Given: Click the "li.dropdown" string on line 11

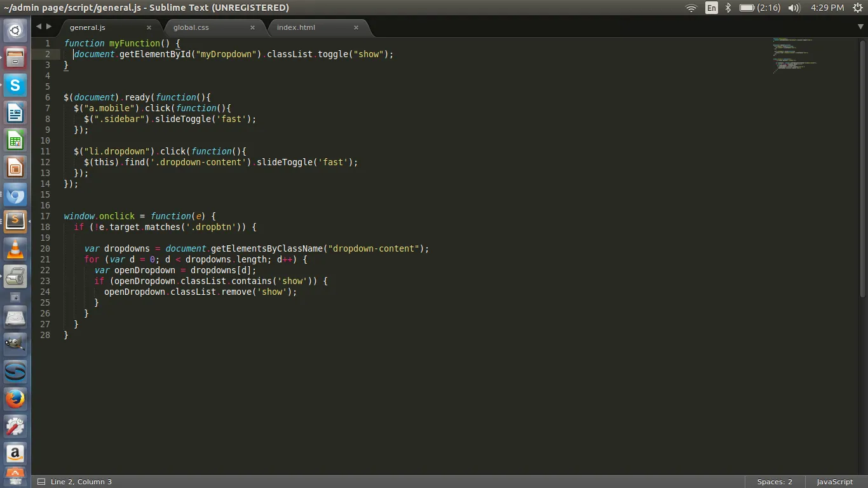Looking at the screenshot, I should [117, 151].
